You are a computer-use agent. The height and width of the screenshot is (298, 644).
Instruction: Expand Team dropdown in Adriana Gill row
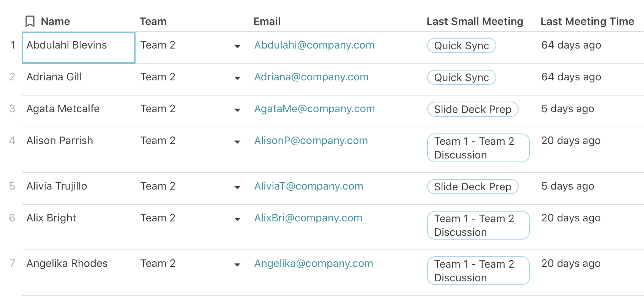point(237,78)
